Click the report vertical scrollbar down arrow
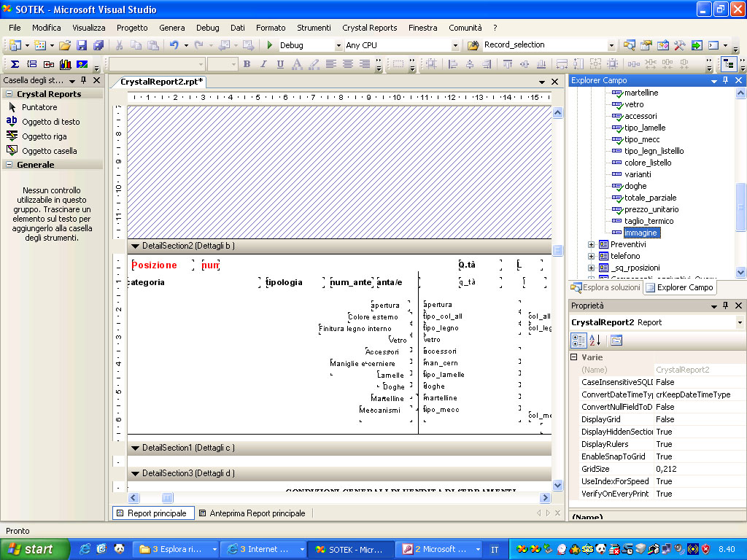The height and width of the screenshot is (560, 747). [x=557, y=486]
